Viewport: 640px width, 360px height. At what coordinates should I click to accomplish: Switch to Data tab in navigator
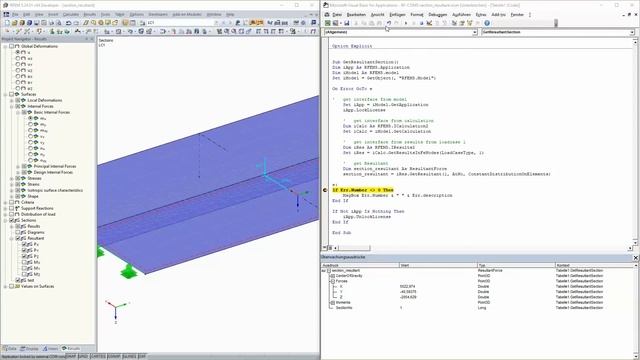click(10, 349)
